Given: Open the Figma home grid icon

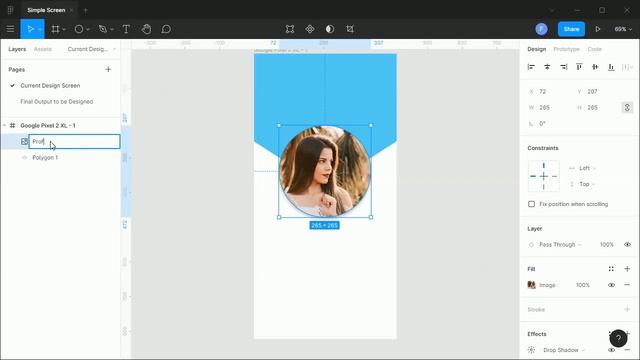Looking at the screenshot, I should [11, 10].
